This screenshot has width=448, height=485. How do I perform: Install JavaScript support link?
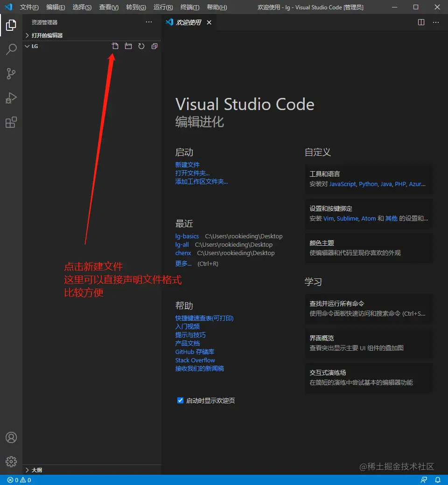pyautogui.click(x=343, y=184)
